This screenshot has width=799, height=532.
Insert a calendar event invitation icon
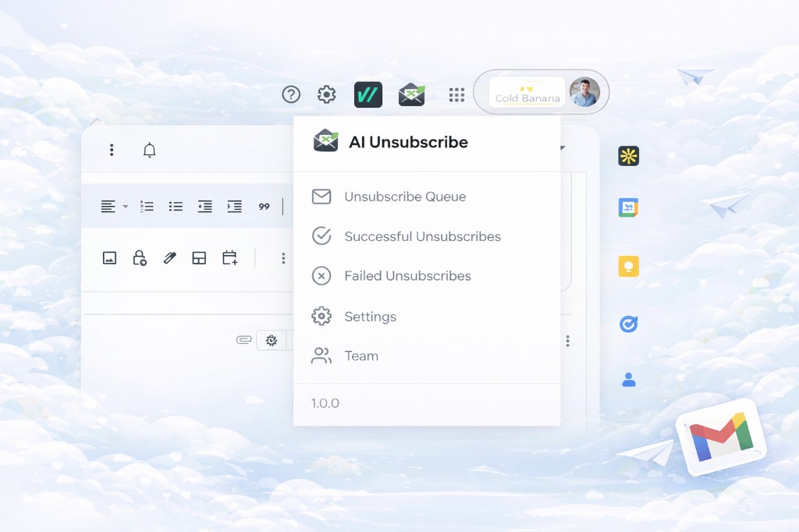pos(230,257)
